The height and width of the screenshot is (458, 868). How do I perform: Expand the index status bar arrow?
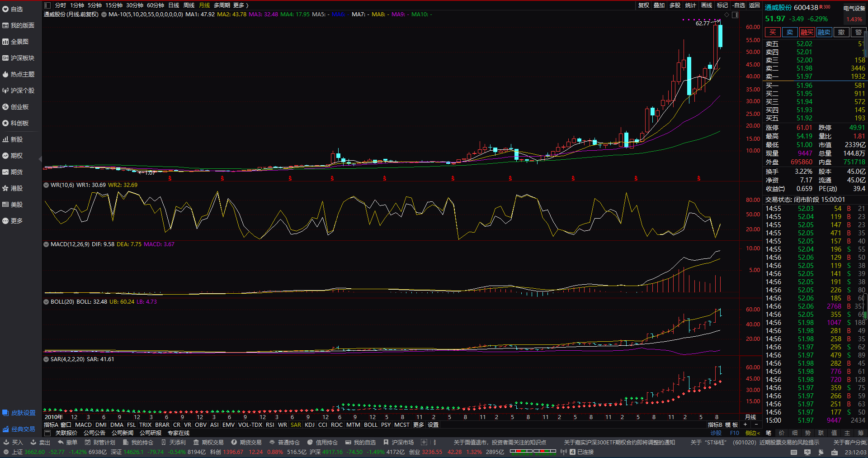[x=6, y=452]
